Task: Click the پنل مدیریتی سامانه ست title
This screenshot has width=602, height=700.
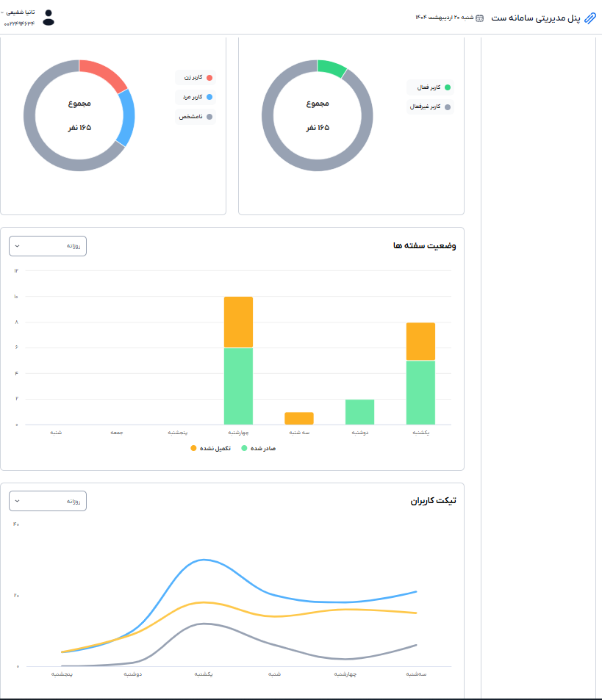Action: click(x=542, y=18)
